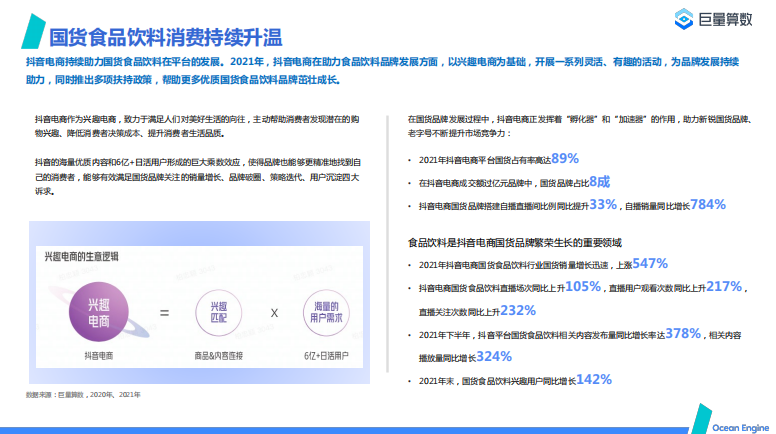
Task: Click the paragraph starting 抖音的海量优质内容
Action: pos(197,177)
